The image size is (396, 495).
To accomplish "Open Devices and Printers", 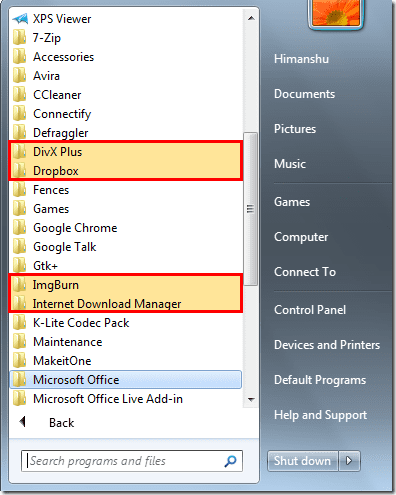I will coord(327,345).
